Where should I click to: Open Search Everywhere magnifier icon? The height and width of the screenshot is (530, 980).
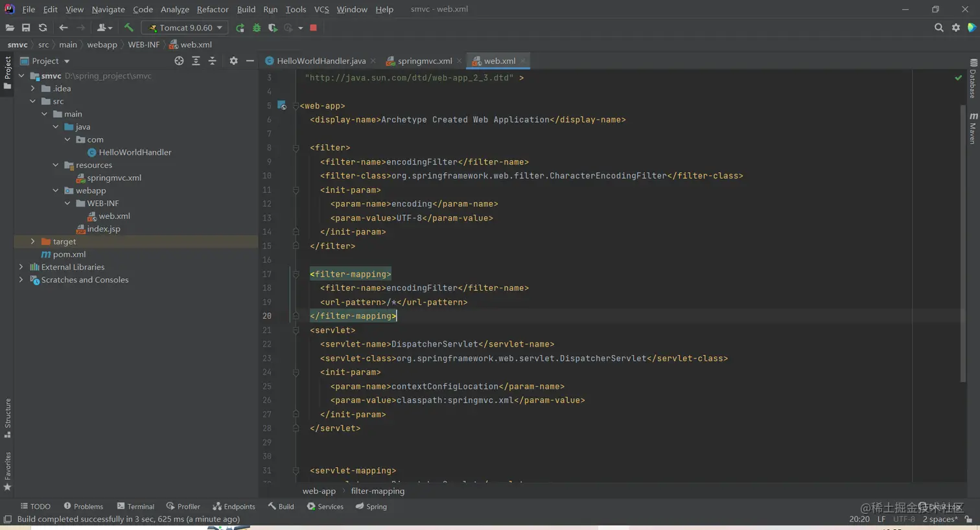(x=939, y=28)
